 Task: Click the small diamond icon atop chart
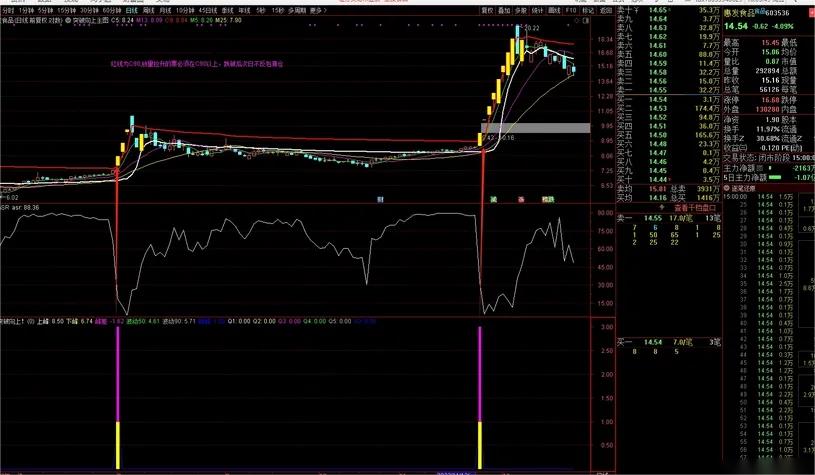coord(577,20)
